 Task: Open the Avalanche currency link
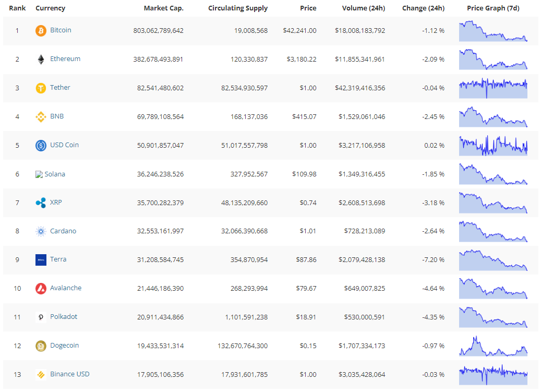pos(66,288)
